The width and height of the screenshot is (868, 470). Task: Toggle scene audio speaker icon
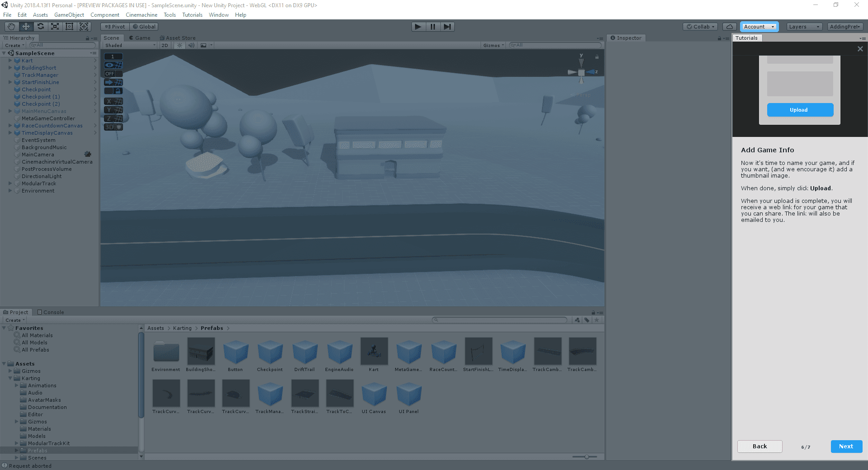coord(191,45)
